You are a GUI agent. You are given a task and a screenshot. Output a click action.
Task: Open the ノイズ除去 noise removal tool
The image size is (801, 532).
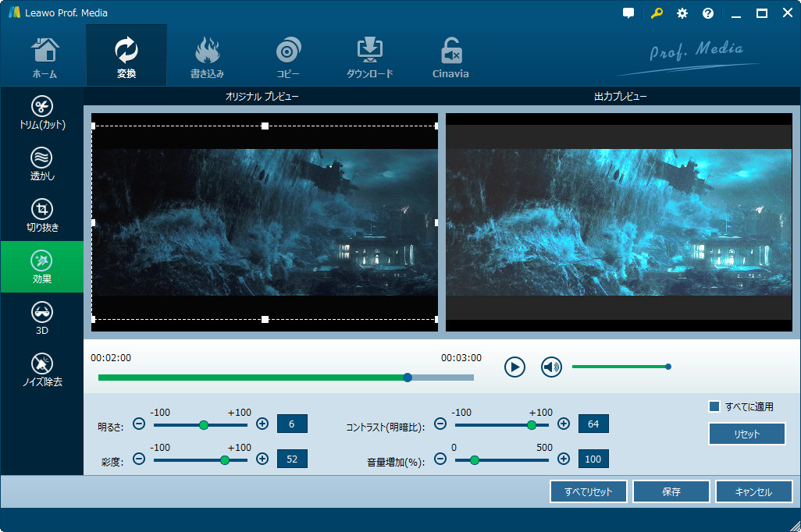[x=42, y=370]
